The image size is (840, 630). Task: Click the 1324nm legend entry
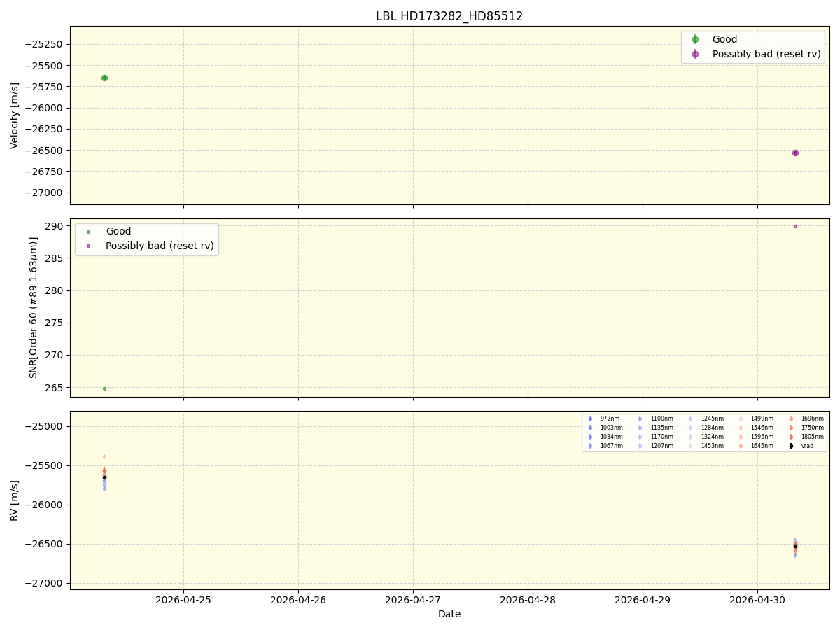706,437
